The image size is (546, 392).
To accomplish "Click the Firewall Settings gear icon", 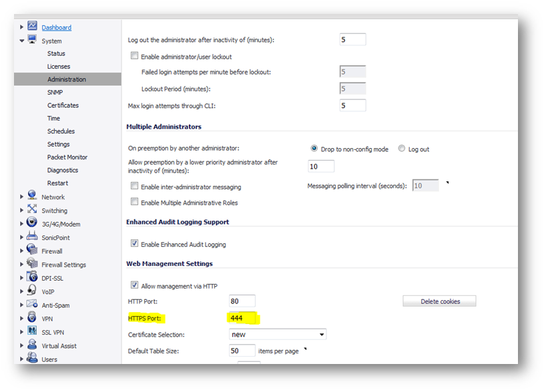I will pos(32,263).
